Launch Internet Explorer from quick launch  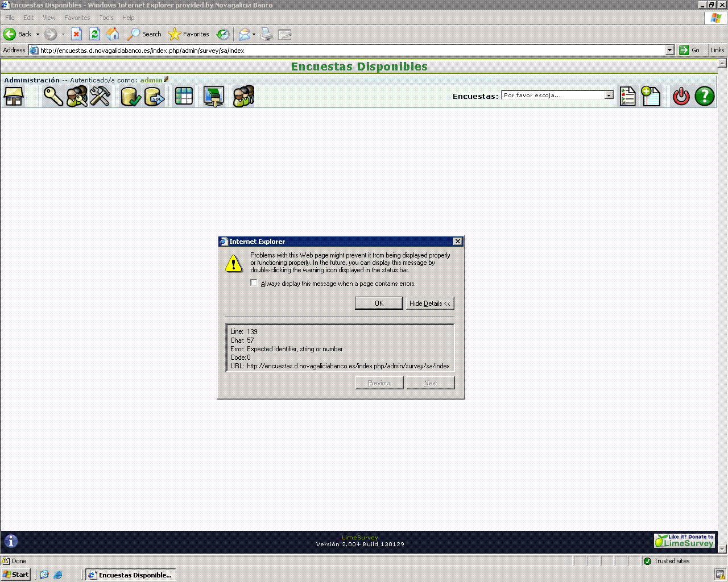[x=57, y=575]
